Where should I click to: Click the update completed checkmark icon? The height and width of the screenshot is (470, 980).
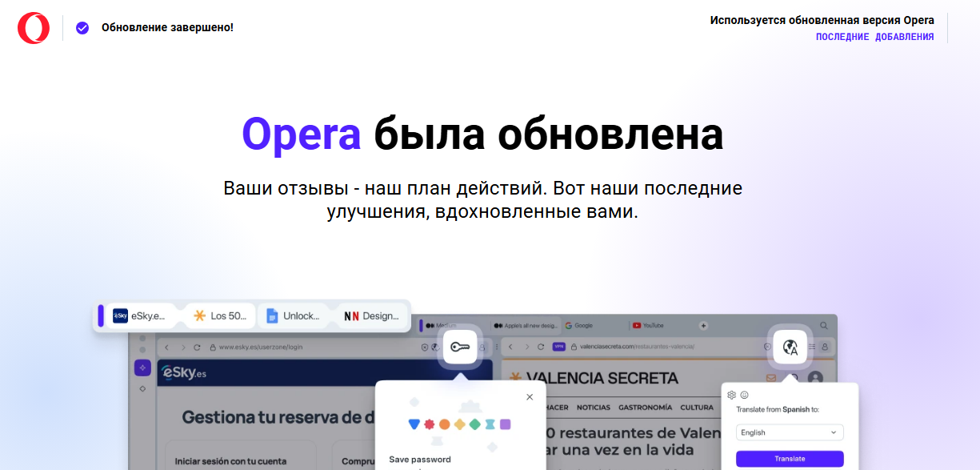click(x=82, y=28)
